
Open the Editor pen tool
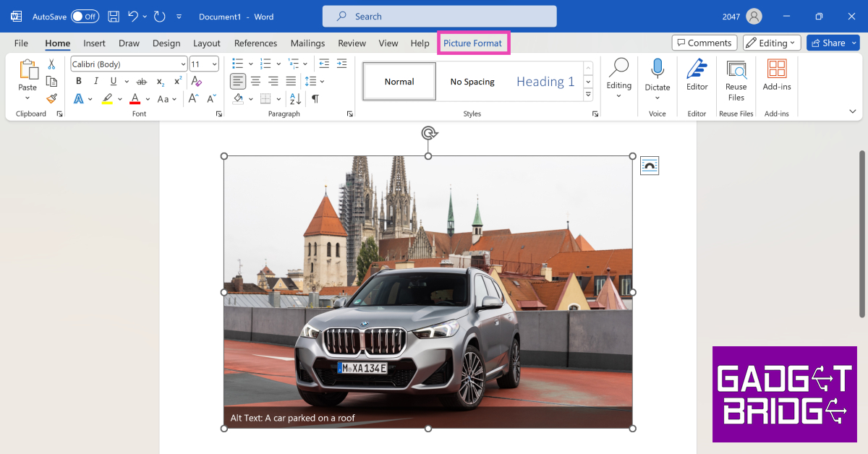tap(697, 75)
